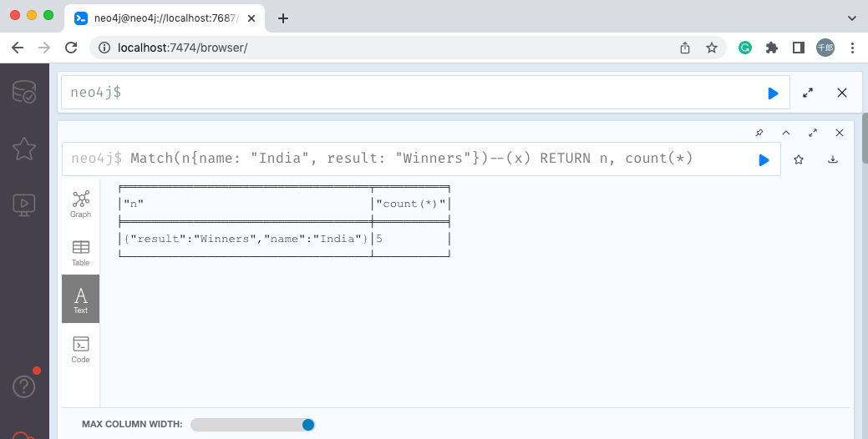Make the result frame fullscreen
868x439 pixels.
point(813,133)
